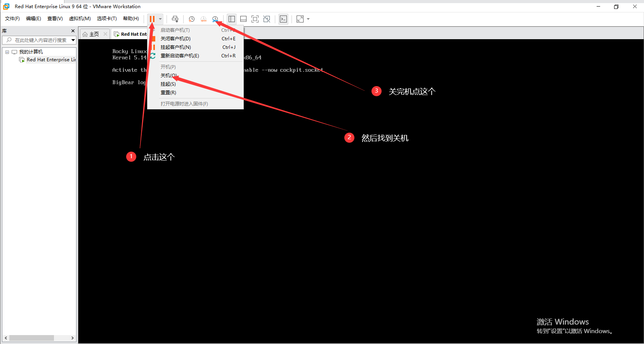Click the VMware Workstation title bar icon
Screen dimensions: 644x344
pyautogui.click(x=6, y=7)
